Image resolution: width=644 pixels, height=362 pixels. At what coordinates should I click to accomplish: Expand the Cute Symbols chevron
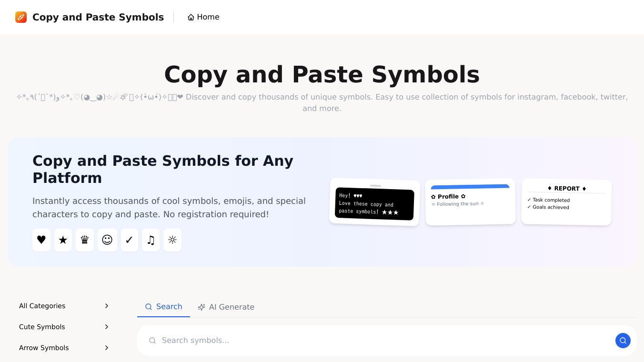click(x=107, y=327)
